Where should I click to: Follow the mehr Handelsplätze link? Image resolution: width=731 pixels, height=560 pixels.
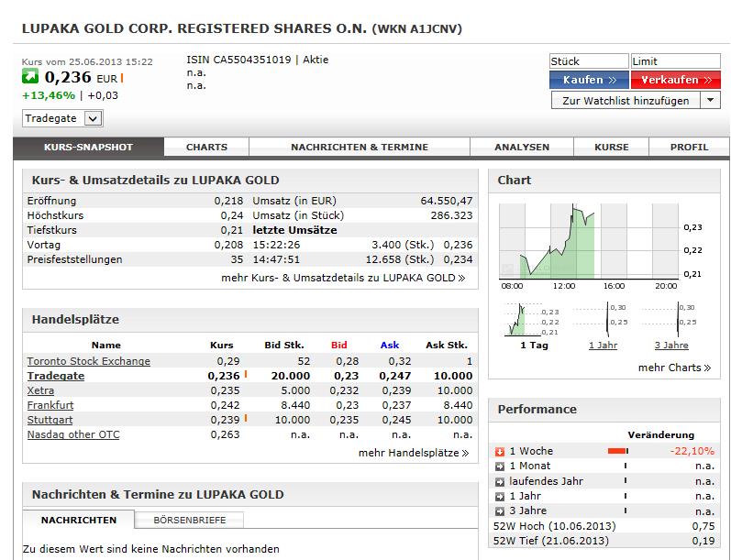pyautogui.click(x=413, y=453)
